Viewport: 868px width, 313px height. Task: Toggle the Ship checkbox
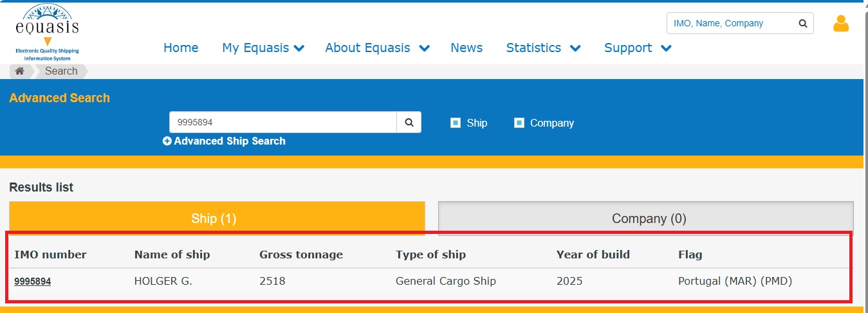(456, 123)
